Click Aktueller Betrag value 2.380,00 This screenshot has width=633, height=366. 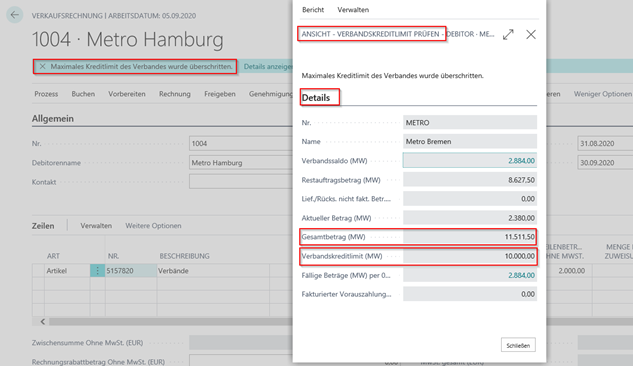click(x=470, y=218)
